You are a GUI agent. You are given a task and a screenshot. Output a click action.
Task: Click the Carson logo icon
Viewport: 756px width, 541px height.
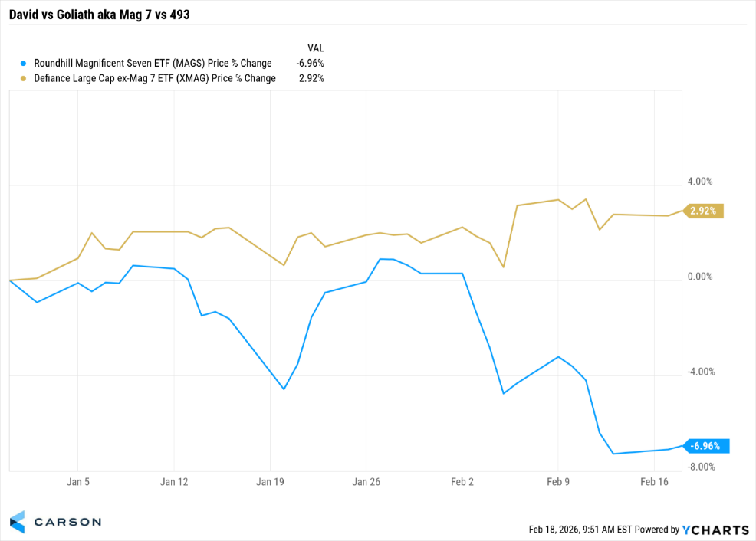tap(17, 521)
